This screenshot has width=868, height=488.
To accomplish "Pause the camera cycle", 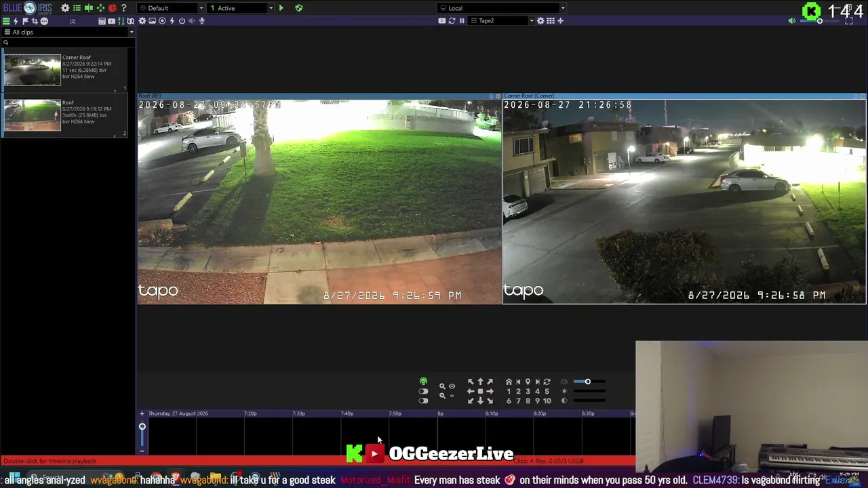I will (462, 21).
